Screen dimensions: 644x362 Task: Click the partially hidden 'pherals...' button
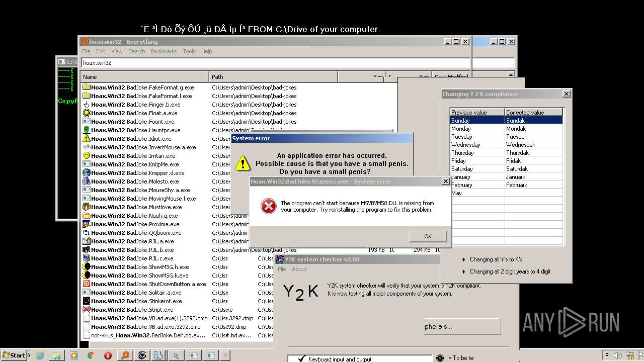pyautogui.click(x=462, y=326)
